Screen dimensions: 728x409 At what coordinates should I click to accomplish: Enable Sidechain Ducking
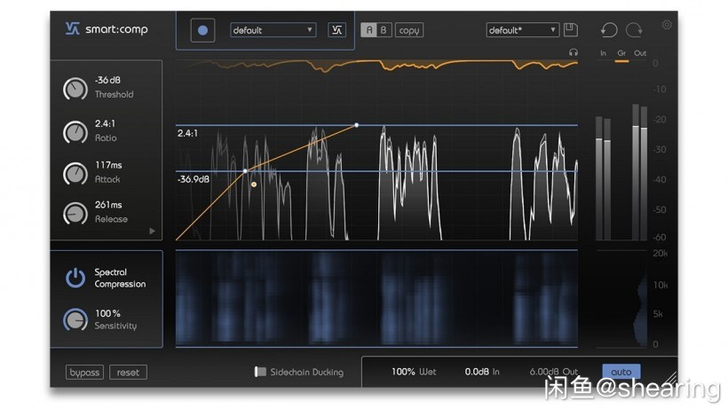[x=260, y=372]
